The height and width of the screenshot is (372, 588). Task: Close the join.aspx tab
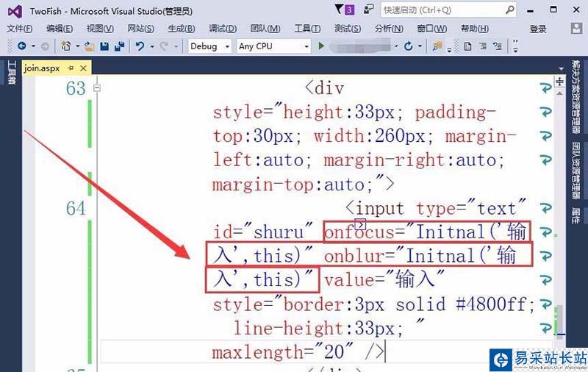pos(83,68)
